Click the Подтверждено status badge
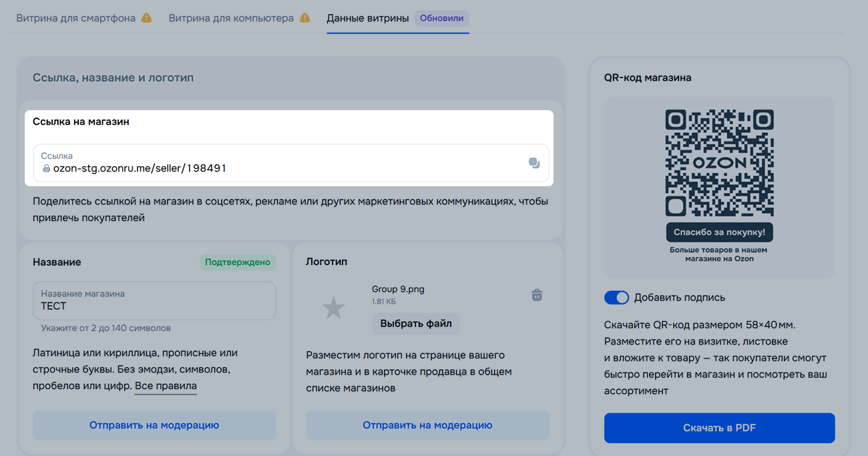This screenshot has width=868, height=456. click(x=237, y=262)
